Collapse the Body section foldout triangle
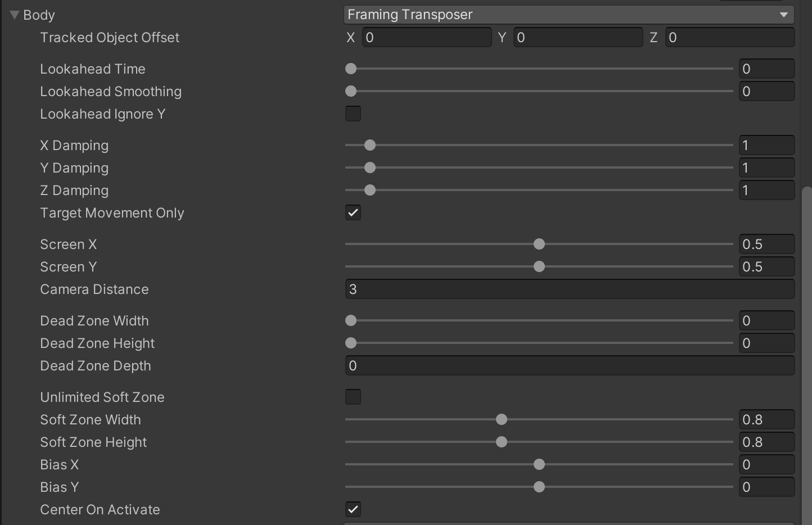This screenshot has width=812, height=525. pyautogui.click(x=15, y=15)
